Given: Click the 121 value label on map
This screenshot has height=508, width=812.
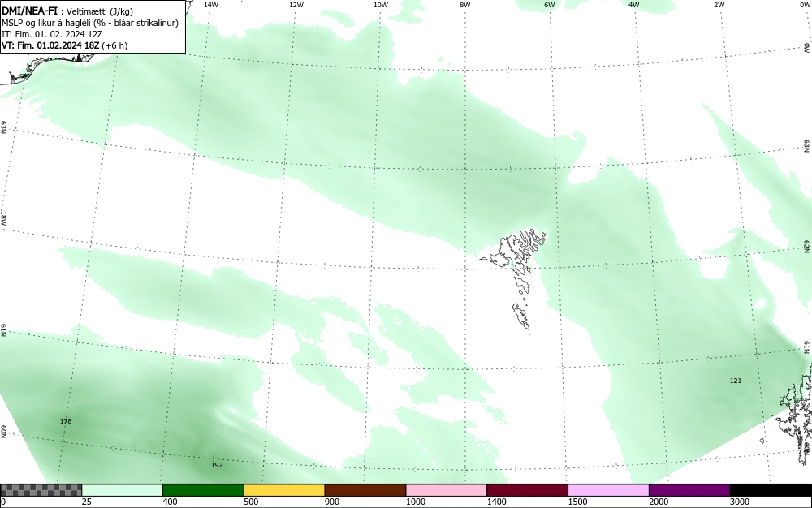Looking at the screenshot, I should (736, 381).
